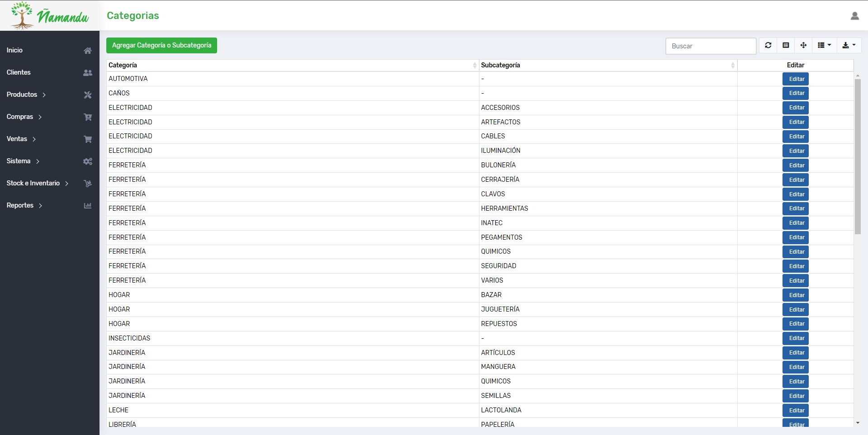The width and height of the screenshot is (868, 435).
Task: Click Editar for the HERRAMIENTAS row
Action: click(x=796, y=208)
